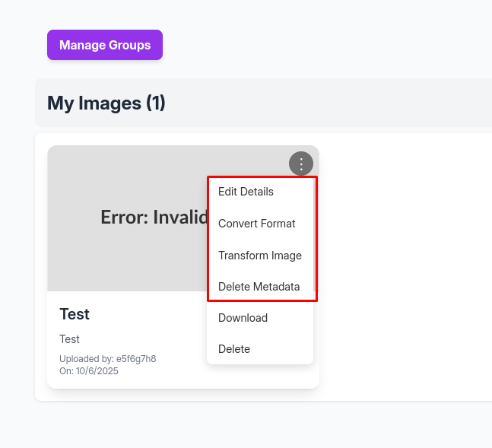
Task: Click the upload date 10/6/2025
Action: [97, 371]
